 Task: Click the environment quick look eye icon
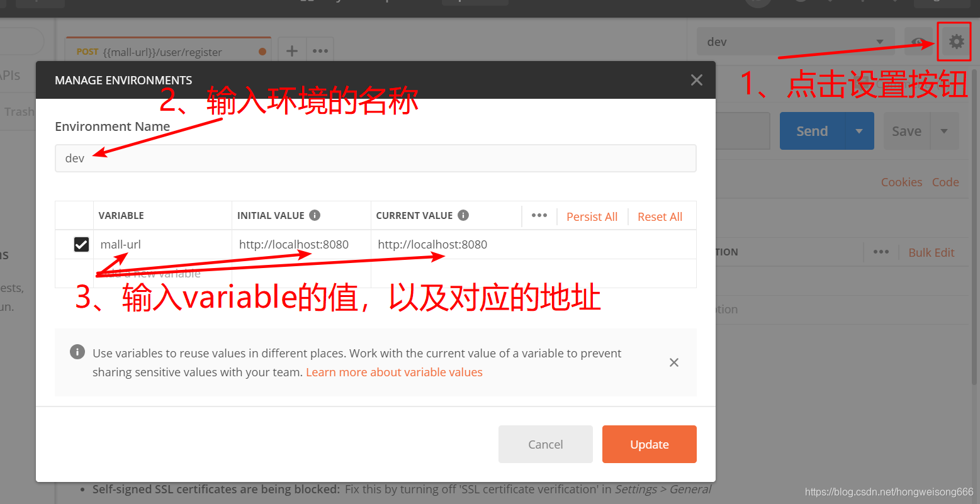pos(919,42)
